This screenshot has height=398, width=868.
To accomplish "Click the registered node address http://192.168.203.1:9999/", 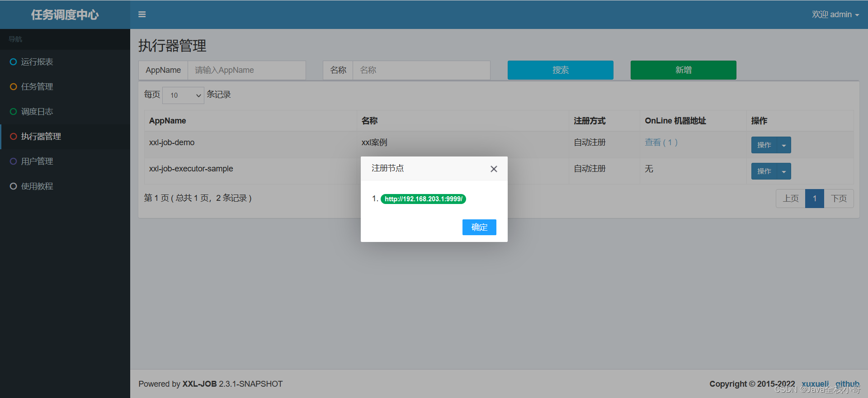I will (x=423, y=199).
